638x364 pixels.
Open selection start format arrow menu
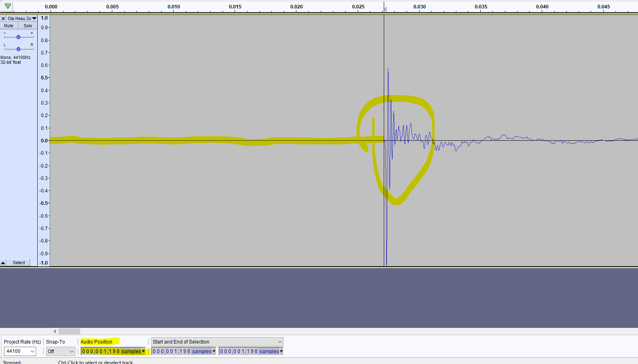point(214,352)
